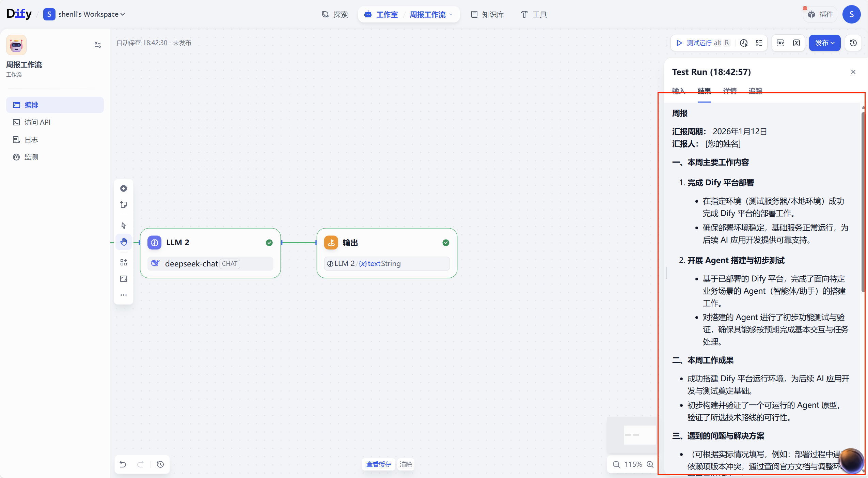Open version history clock icon
868x478 pixels.
(x=853, y=43)
